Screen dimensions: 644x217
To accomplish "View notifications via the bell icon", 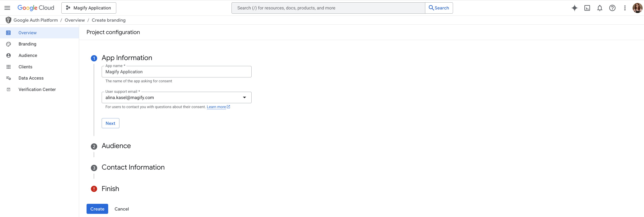I will click(x=600, y=8).
